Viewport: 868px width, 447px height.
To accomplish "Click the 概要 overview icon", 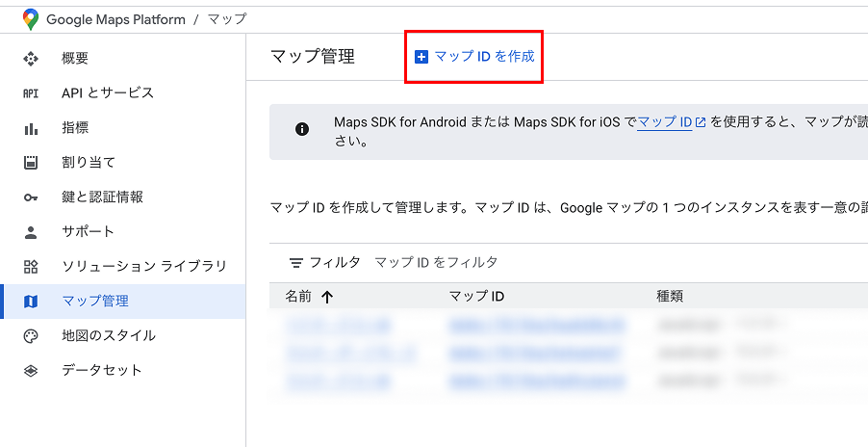I will click(31, 58).
